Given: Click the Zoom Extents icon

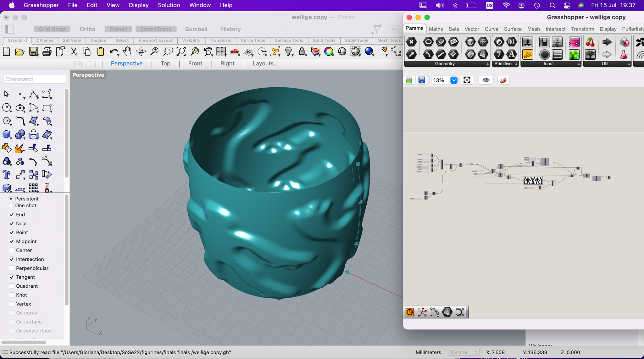Looking at the screenshot, I should tap(181, 51).
